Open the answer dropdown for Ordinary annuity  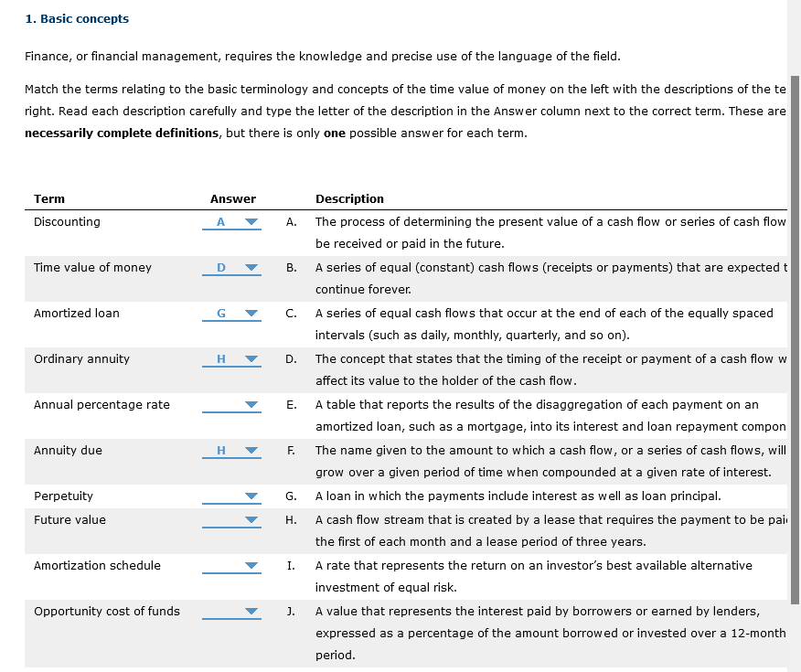click(251, 358)
